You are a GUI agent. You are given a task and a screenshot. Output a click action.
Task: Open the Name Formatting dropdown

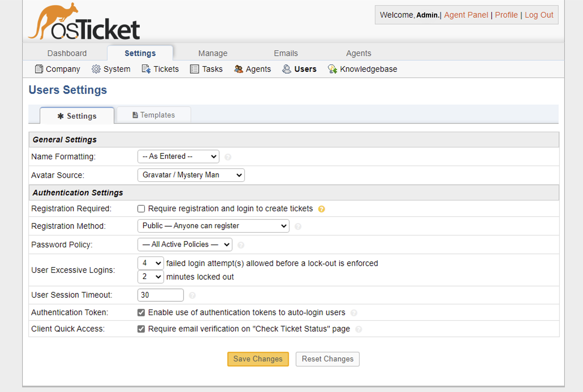(178, 156)
